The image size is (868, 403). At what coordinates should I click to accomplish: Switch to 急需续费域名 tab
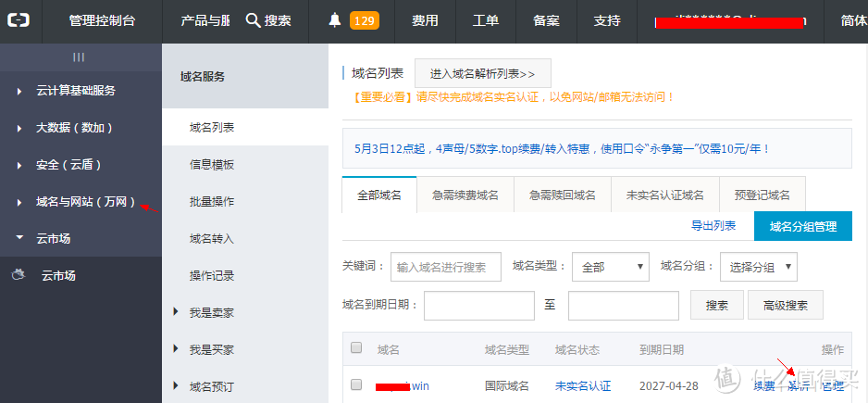465,195
